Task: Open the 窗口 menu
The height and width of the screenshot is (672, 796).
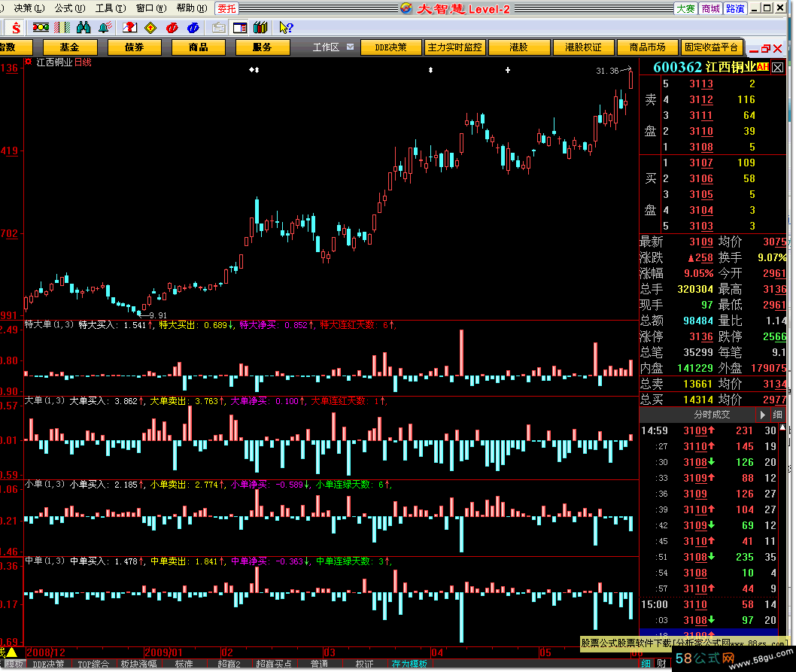Action: pos(151,8)
